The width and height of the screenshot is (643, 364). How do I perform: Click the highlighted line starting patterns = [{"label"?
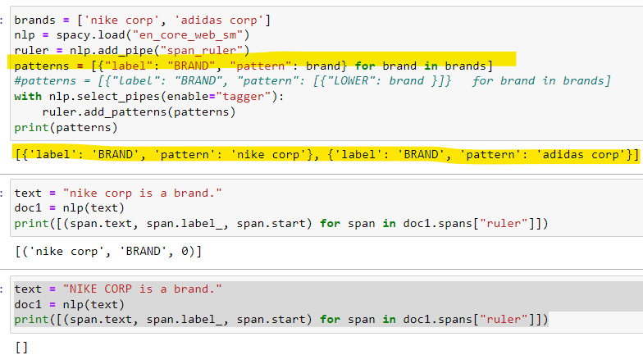pos(253,66)
